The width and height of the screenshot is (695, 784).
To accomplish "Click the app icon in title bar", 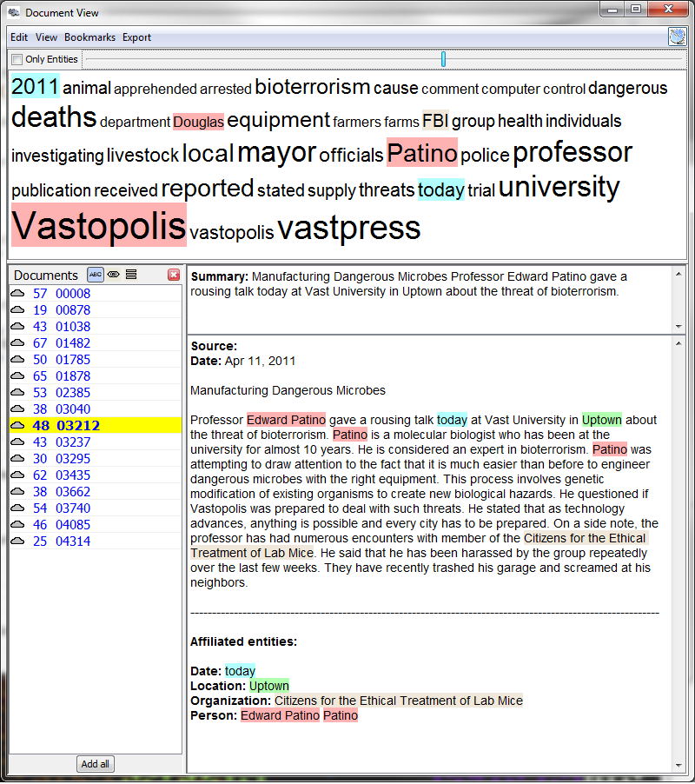I will (x=14, y=12).
